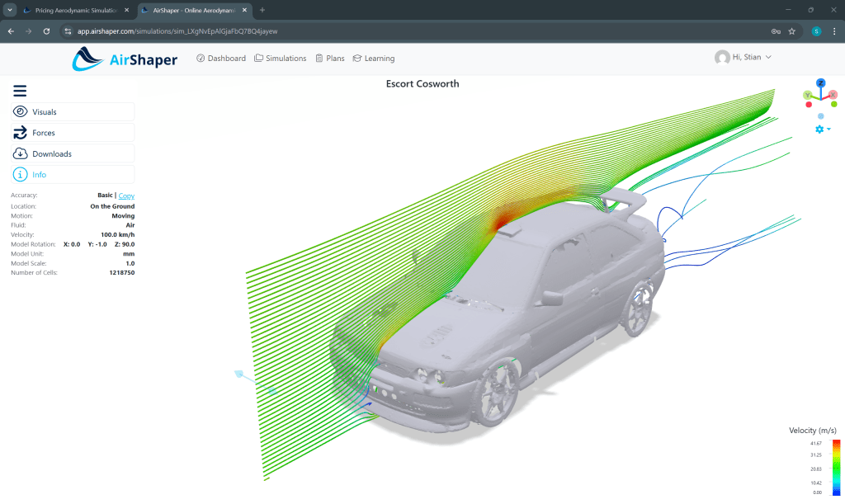Open the Plans menu
845x504 pixels.
point(330,59)
